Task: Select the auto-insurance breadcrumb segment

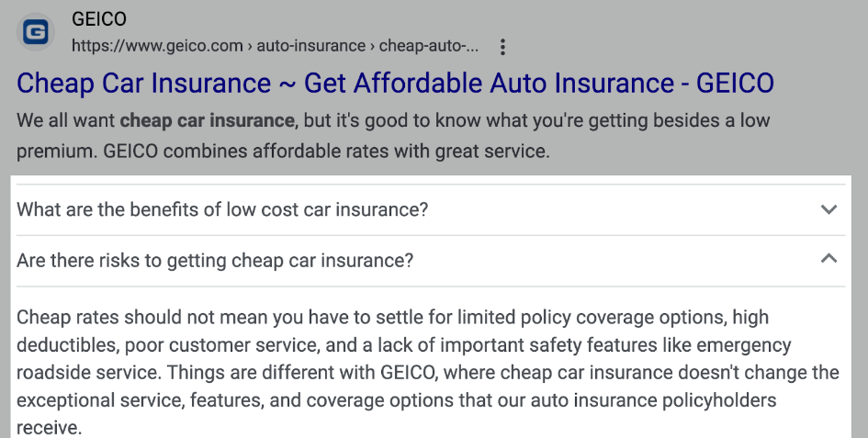Action: click(311, 46)
